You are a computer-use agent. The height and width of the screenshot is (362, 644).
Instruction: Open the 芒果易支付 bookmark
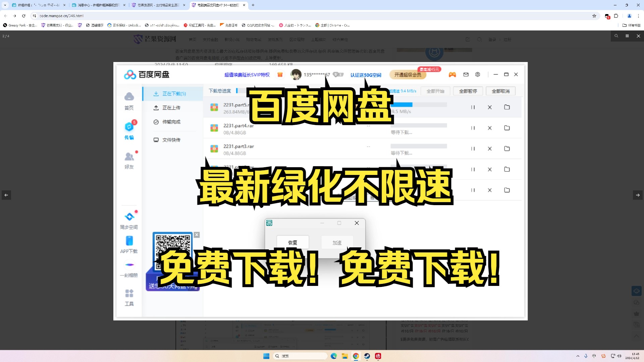pos(57,25)
